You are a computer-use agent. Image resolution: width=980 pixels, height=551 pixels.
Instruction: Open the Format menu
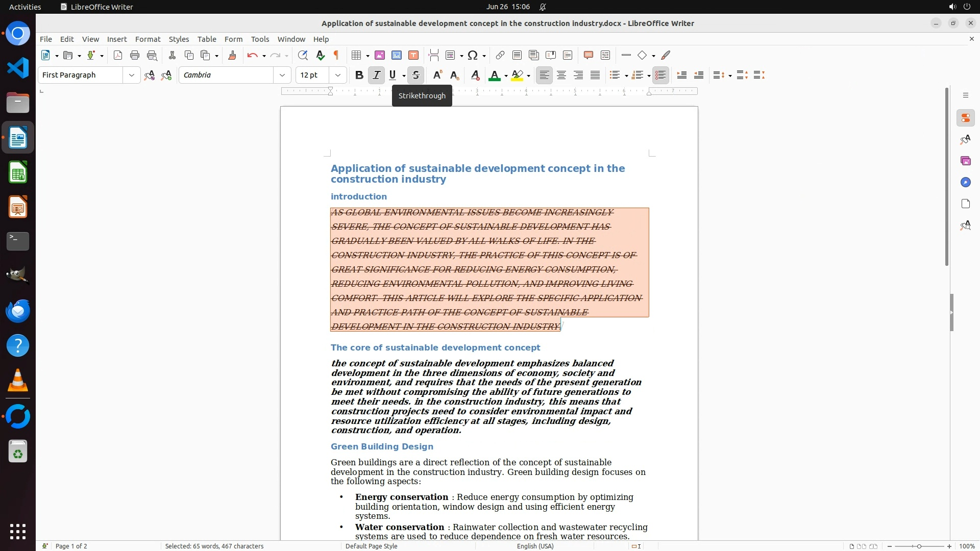click(x=148, y=39)
